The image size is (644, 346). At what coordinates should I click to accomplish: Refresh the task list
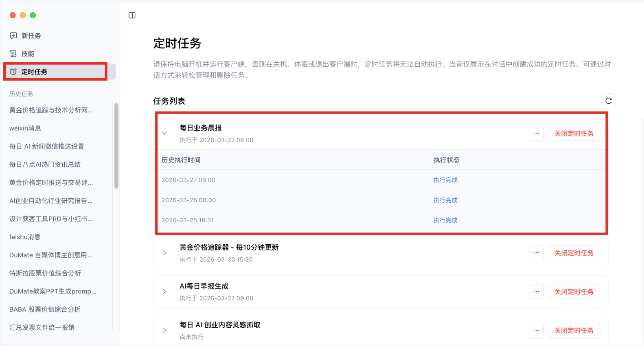tap(608, 101)
